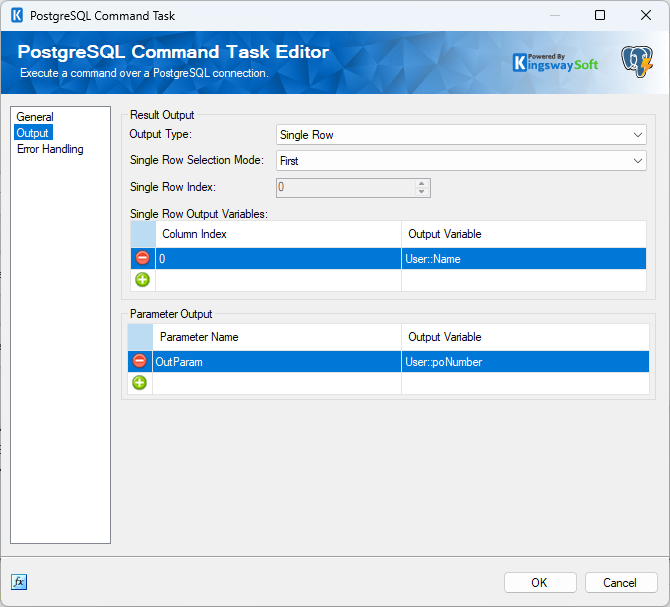Click the K app icon in the title bar

click(x=17, y=15)
